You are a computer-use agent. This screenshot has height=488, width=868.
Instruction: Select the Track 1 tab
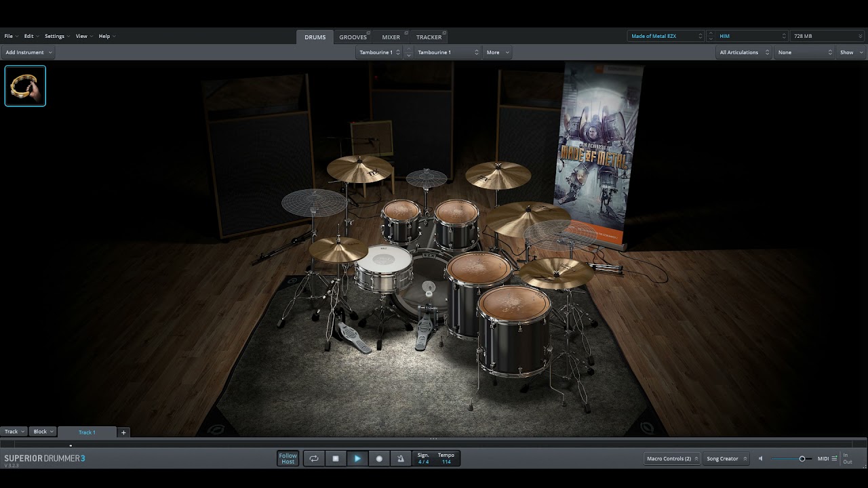coord(87,432)
